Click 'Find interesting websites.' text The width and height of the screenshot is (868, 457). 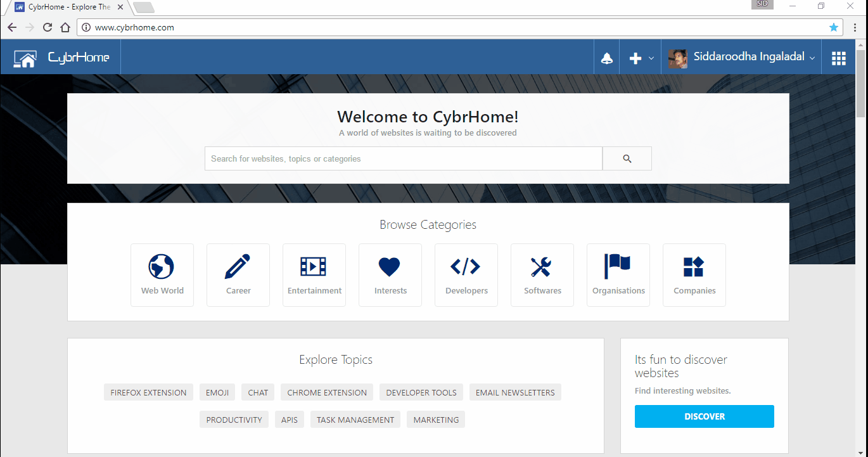[683, 390]
